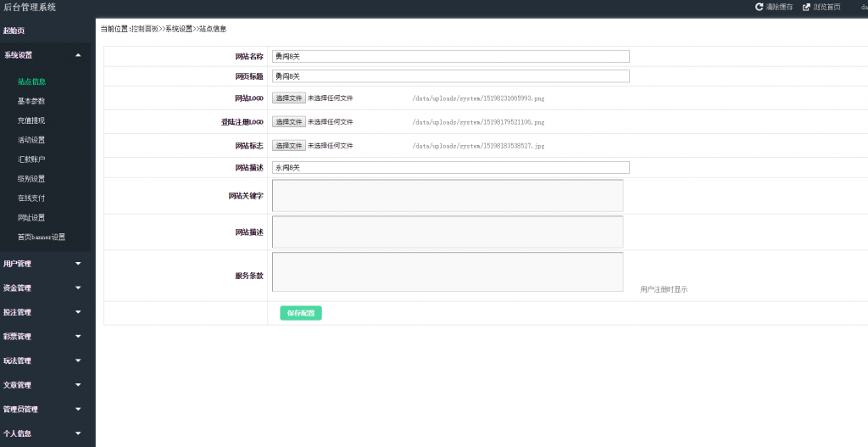
Task: Expand the 用户管理 sidebar menu
Action: [78, 264]
